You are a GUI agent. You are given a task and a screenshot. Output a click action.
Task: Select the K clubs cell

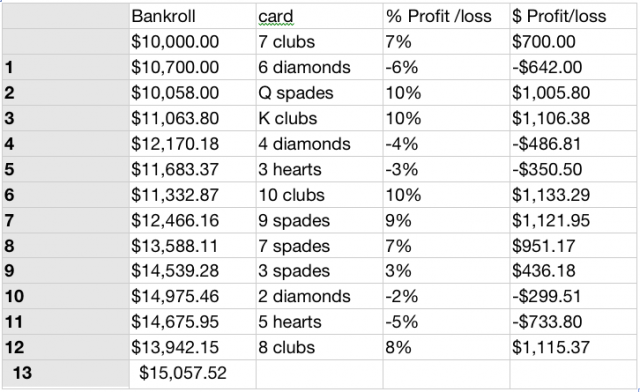click(x=319, y=118)
